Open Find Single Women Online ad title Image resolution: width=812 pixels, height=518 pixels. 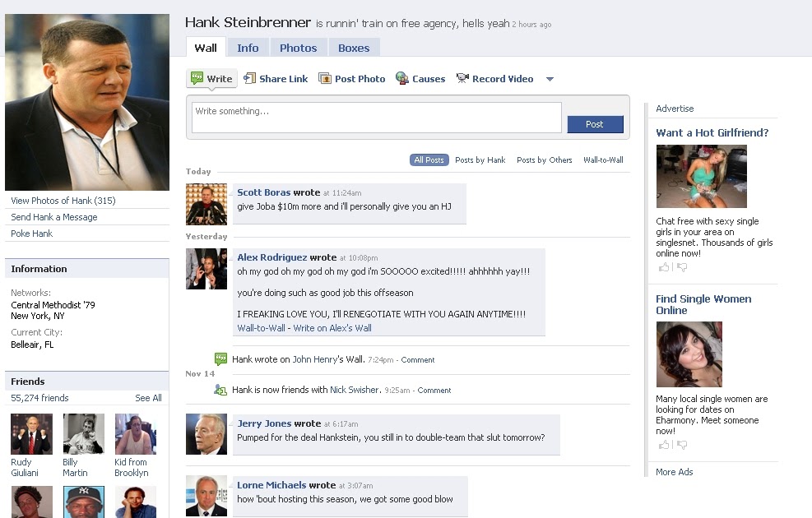[x=703, y=304]
